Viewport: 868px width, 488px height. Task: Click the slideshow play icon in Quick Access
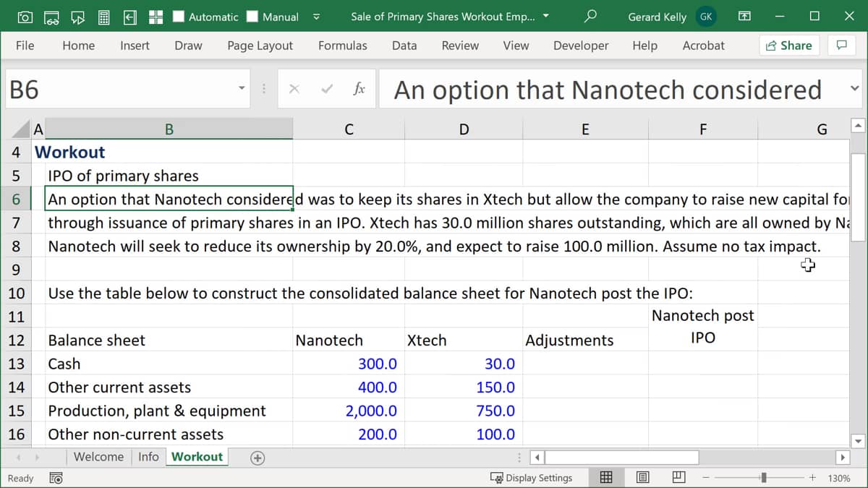(77, 17)
